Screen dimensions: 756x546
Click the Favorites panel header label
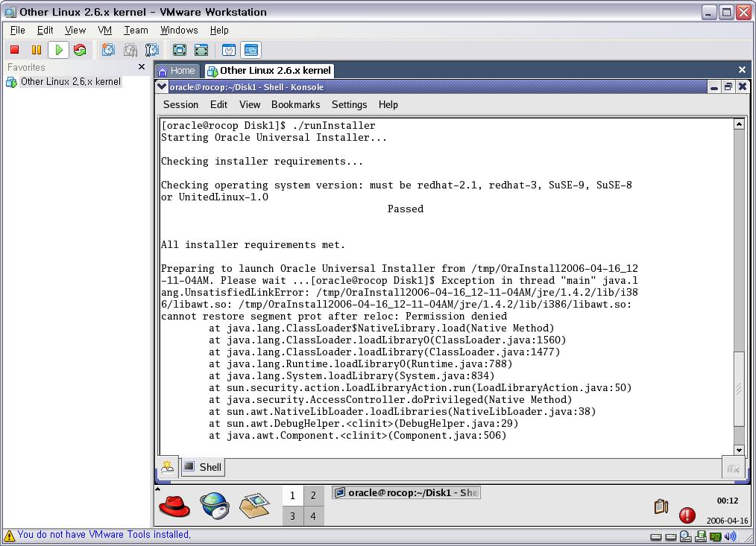click(x=26, y=68)
